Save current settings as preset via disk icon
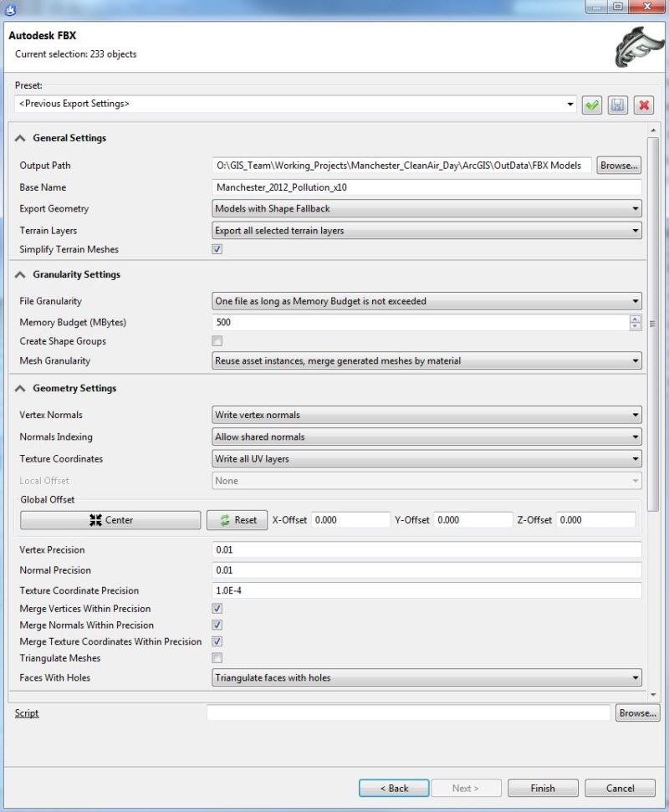The image size is (669, 812). point(617,105)
